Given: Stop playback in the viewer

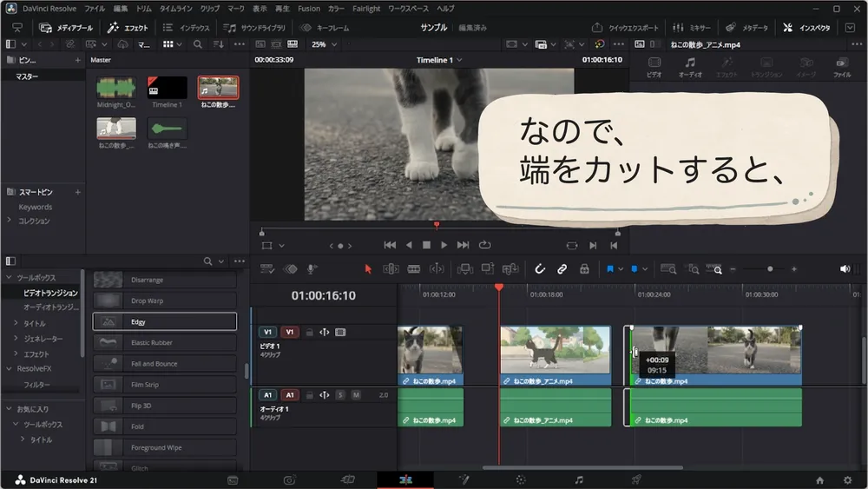Looking at the screenshot, I should [426, 245].
